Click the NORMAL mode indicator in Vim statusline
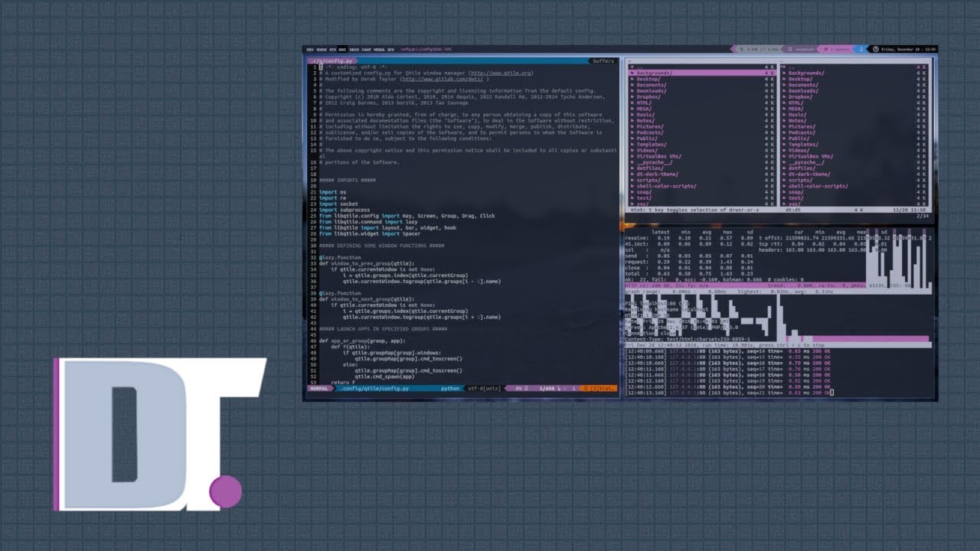Viewport: 980px width, 551px height. click(318, 388)
